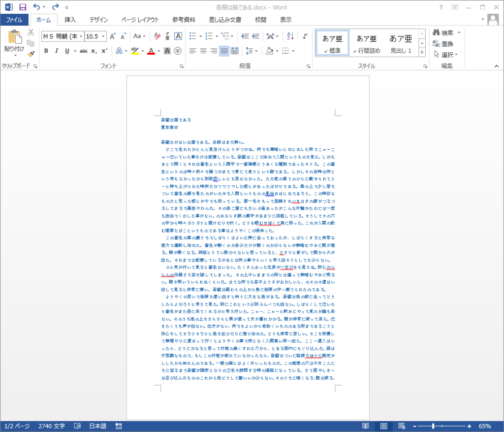Click 置換 (Replace) button

click(443, 44)
